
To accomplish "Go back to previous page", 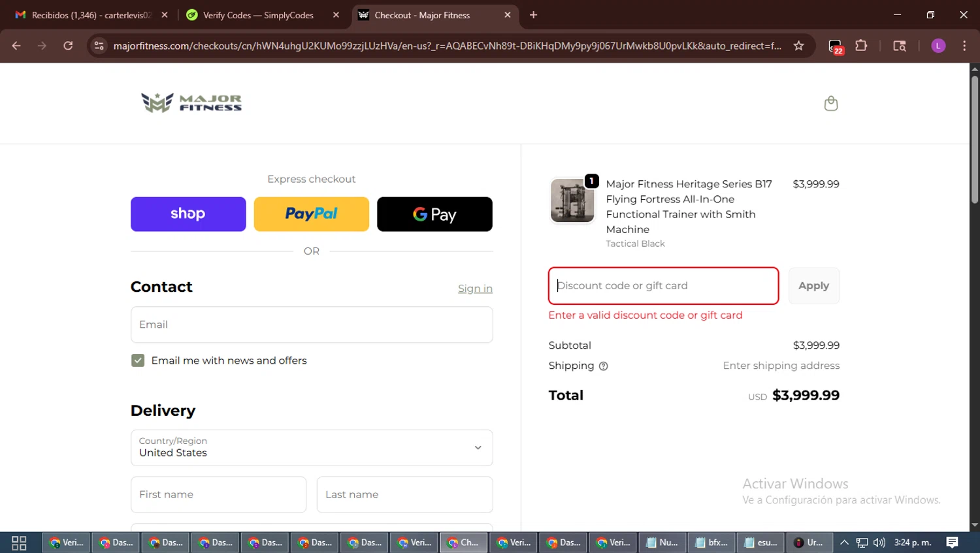I will pos(16,46).
